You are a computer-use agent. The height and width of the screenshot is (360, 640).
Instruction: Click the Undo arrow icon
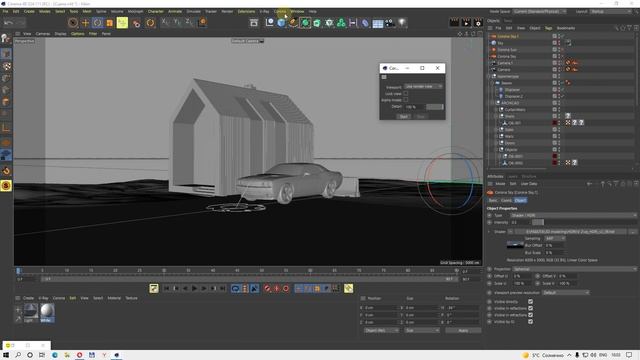click(9, 23)
